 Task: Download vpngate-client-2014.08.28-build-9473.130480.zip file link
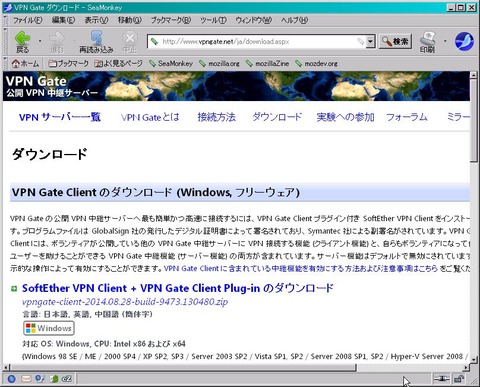coord(125,302)
